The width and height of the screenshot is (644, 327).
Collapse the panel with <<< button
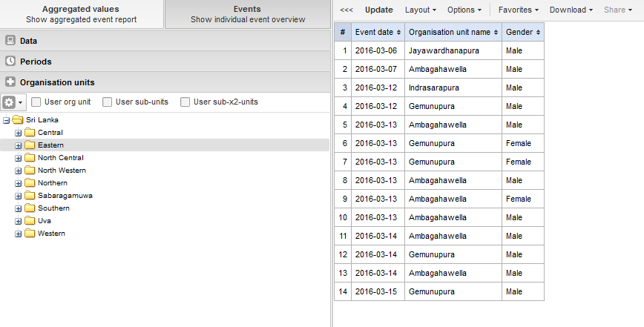346,10
